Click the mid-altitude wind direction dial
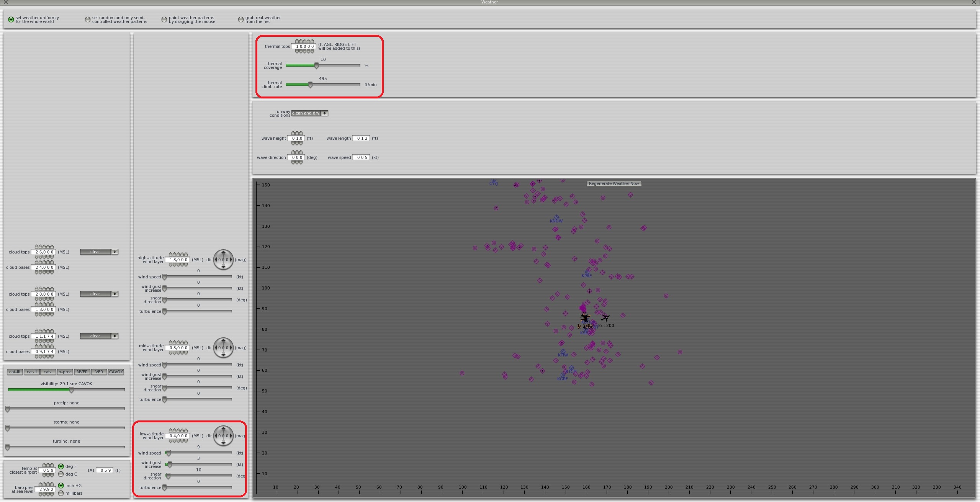The height and width of the screenshot is (502, 980). 223,348
